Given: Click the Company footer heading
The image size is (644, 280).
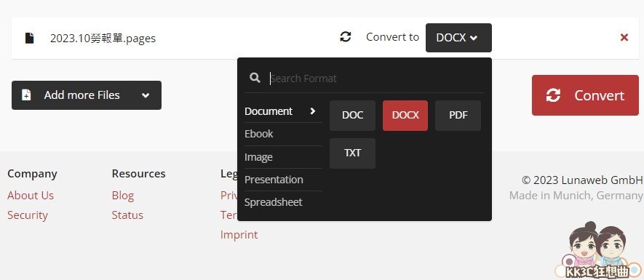Looking at the screenshot, I should [x=32, y=174].
